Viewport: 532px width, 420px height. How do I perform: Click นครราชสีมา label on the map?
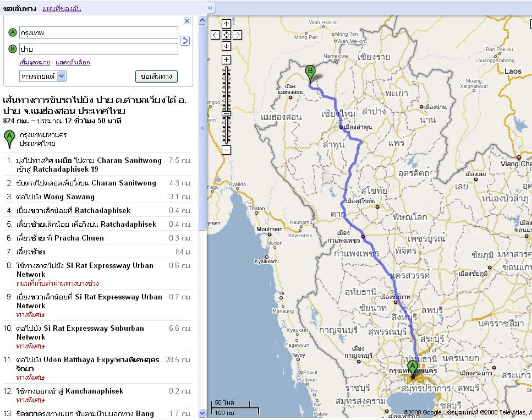coord(501,323)
